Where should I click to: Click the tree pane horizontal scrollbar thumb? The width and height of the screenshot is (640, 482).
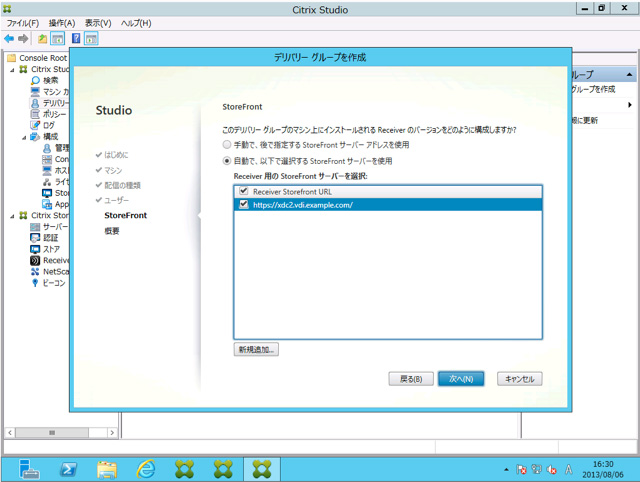pyautogui.click(x=52, y=433)
